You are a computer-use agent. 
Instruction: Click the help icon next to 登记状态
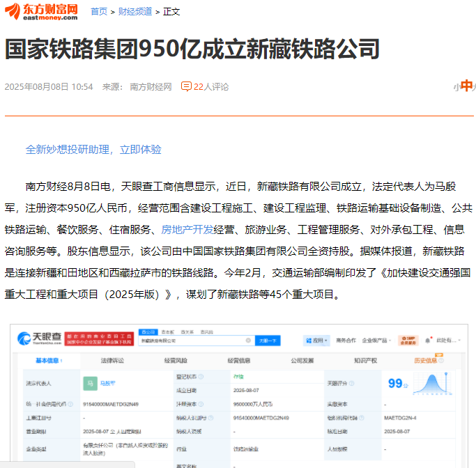point(201,377)
